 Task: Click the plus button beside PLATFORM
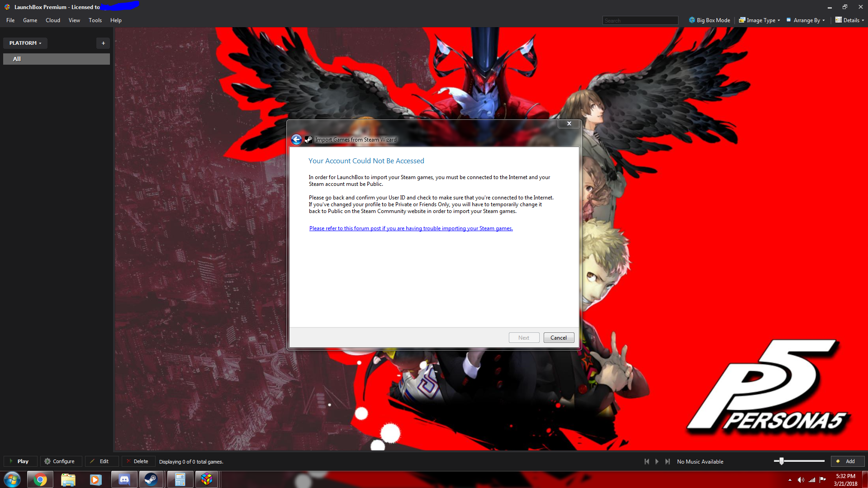[x=103, y=43]
